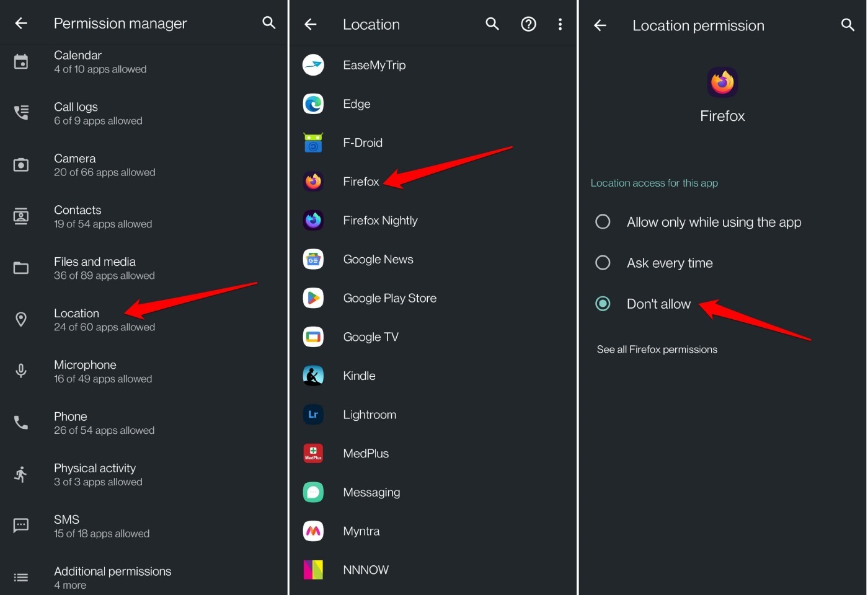Click the Myntra app icon
The image size is (868, 595).
313,531
